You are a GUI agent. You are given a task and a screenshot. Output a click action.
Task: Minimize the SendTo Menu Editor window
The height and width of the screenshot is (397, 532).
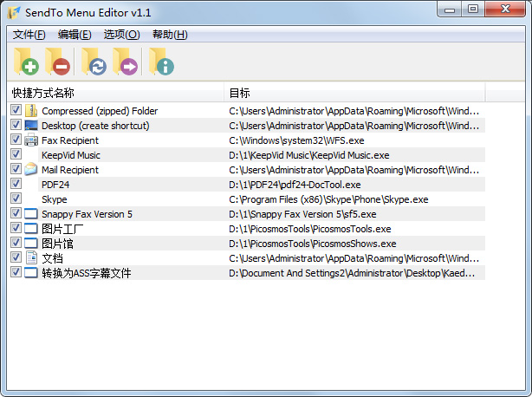[450, 10]
